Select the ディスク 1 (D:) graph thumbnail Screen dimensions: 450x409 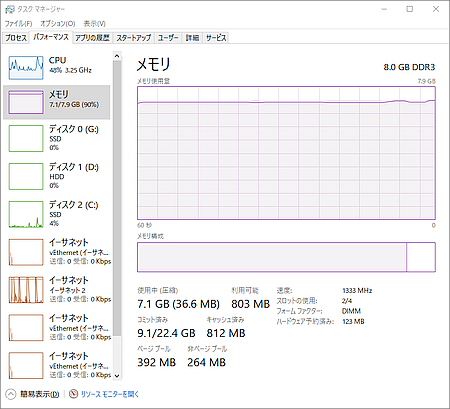pyautogui.click(x=26, y=176)
